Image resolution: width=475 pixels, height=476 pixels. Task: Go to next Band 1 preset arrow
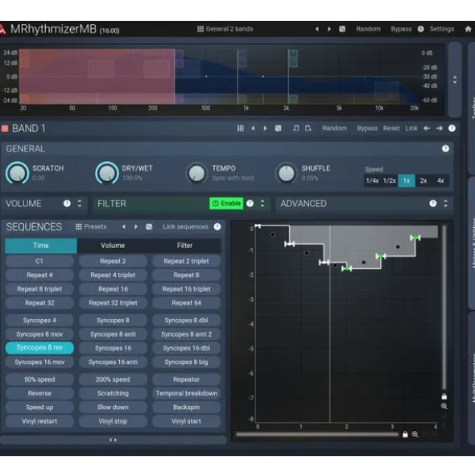[x=265, y=128]
